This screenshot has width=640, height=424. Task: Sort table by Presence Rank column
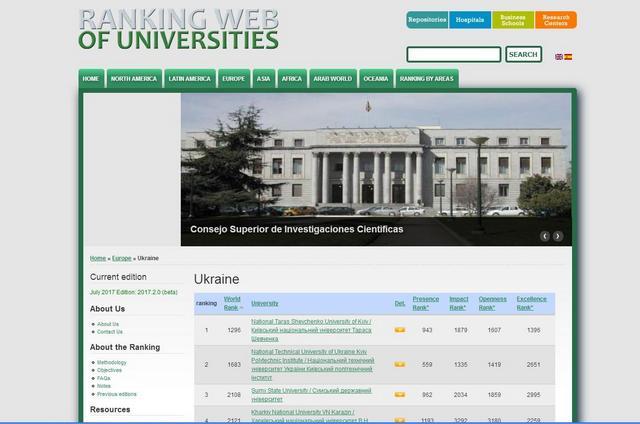(426, 303)
